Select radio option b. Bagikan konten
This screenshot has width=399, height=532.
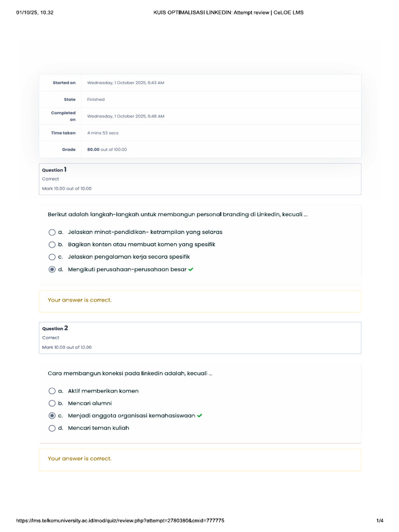[52, 245]
